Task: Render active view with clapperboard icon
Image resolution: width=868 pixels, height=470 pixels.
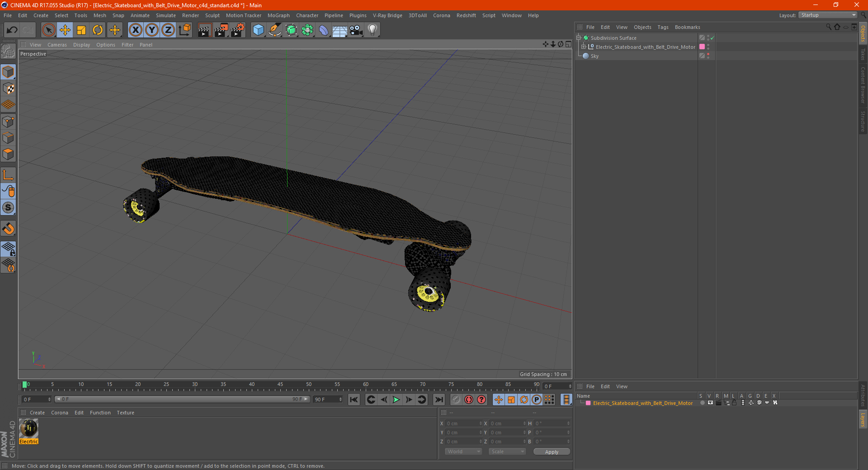Action: pyautogui.click(x=204, y=30)
